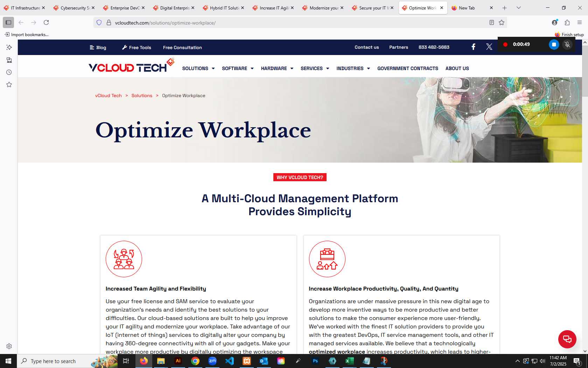Visit vCloud Tech's X (Twitter) icon
The width and height of the screenshot is (588, 368).
point(489,47)
